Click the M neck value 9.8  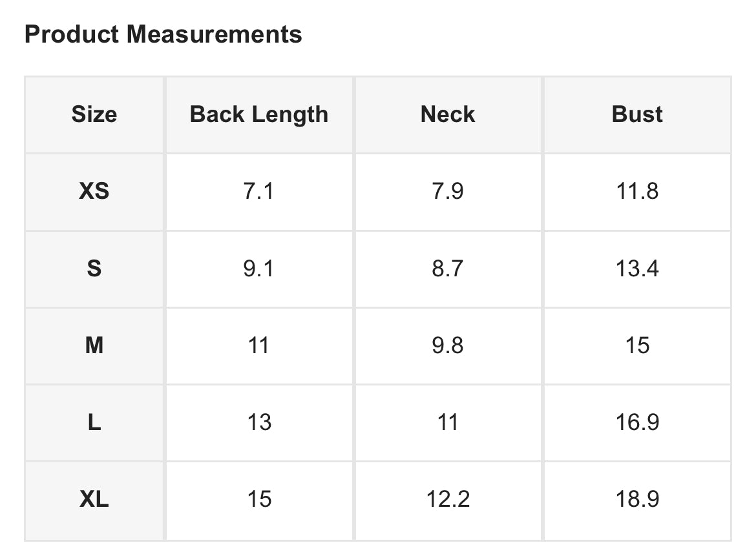[448, 345]
